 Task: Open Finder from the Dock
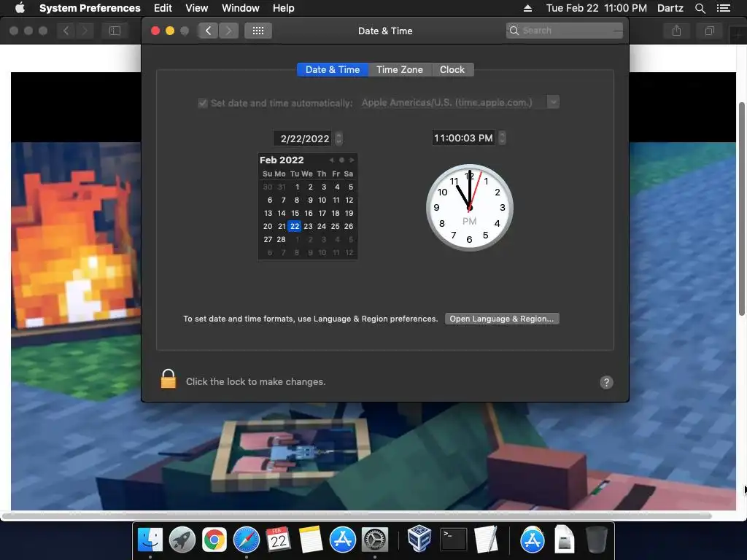tap(150, 540)
